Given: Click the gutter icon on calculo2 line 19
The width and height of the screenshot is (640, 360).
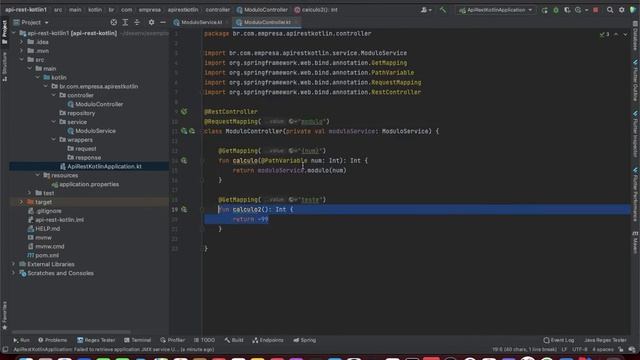Looking at the screenshot, I should (x=184, y=209).
